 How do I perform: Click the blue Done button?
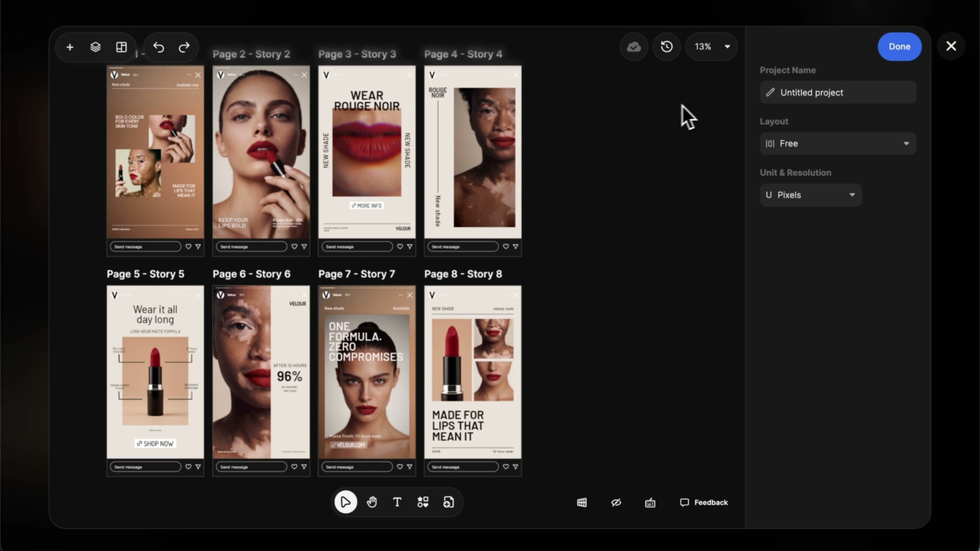click(x=899, y=46)
